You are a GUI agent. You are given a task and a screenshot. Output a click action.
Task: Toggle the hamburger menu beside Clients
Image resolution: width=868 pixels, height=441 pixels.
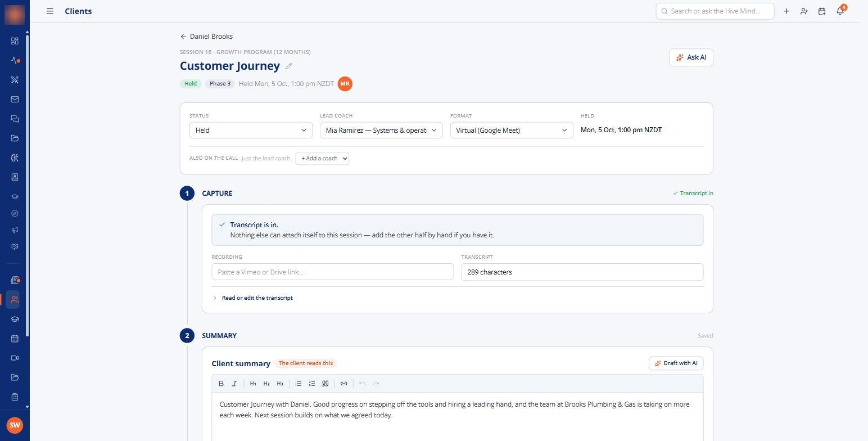click(x=50, y=11)
